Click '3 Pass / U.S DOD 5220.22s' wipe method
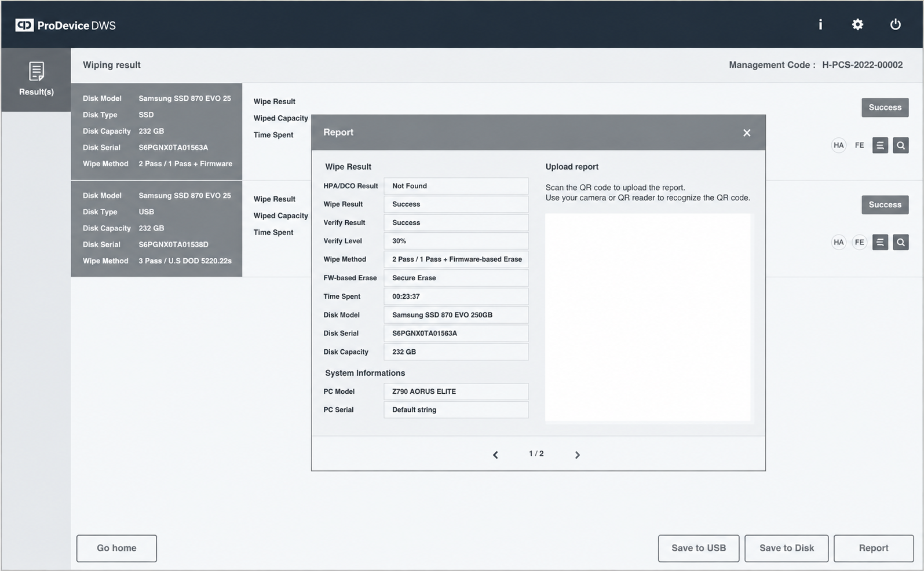Screen dimensions: 924x571 [x=185, y=261]
